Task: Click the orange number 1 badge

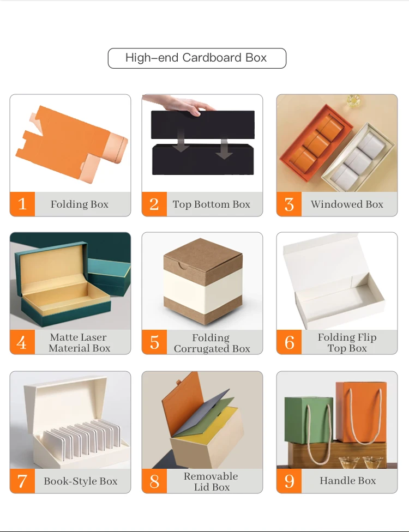Action: (x=22, y=204)
